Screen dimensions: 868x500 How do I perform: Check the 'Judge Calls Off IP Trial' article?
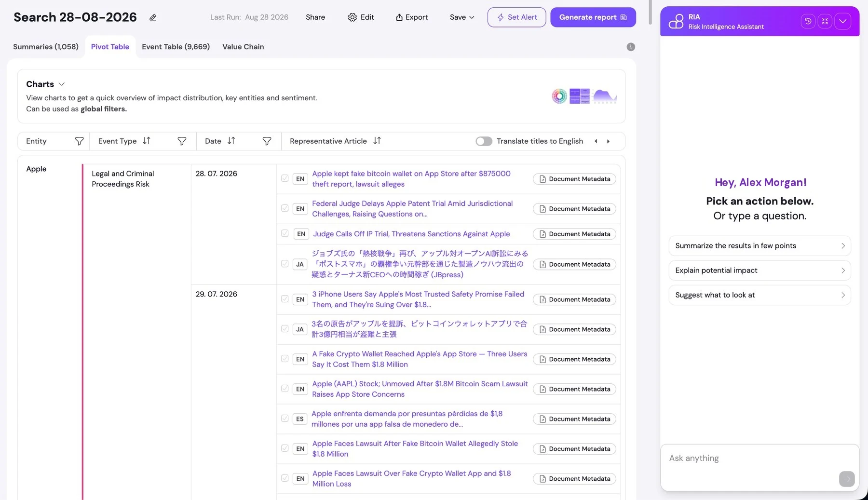285,233
